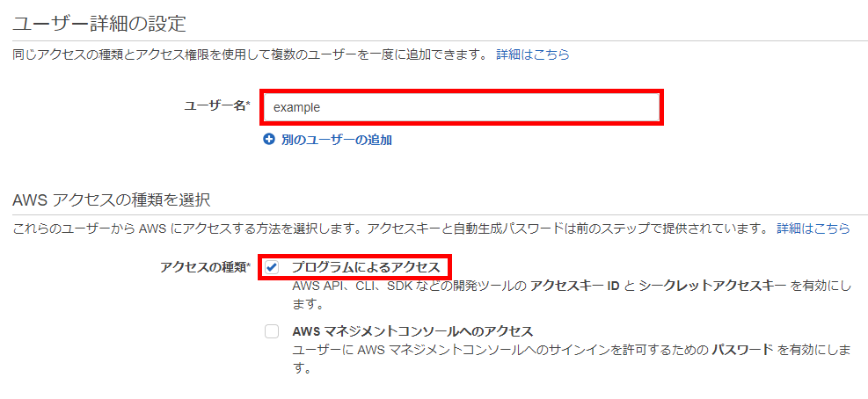Click the ユーザー名 field label
This screenshot has height=399, width=868.
coord(217,107)
